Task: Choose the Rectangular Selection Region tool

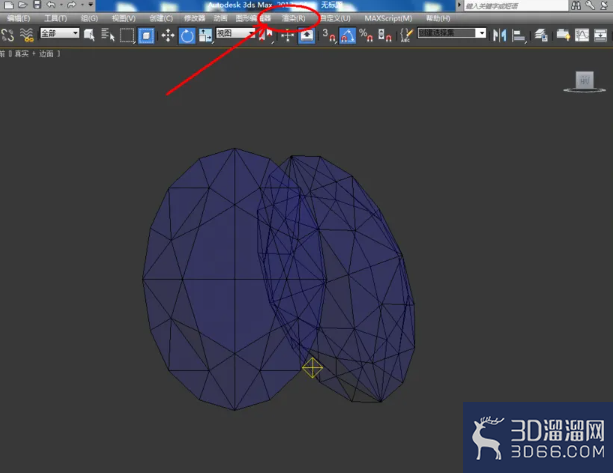Action: point(127,35)
